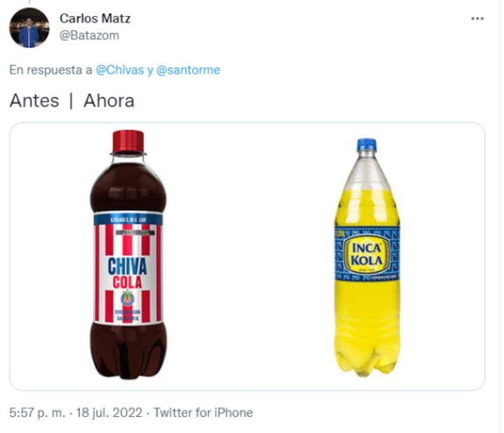Open the Carlos Matz display name
Screen dimensions: 504x433
[95, 18]
